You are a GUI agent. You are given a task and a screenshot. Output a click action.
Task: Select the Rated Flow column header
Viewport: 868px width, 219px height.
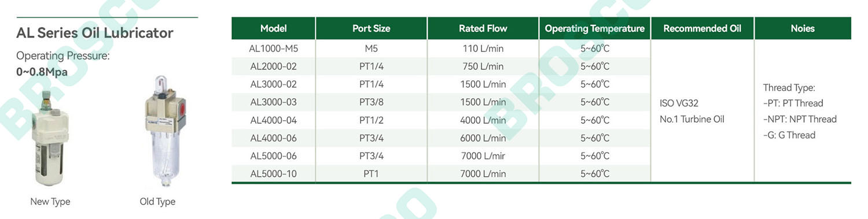pos(483,28)
